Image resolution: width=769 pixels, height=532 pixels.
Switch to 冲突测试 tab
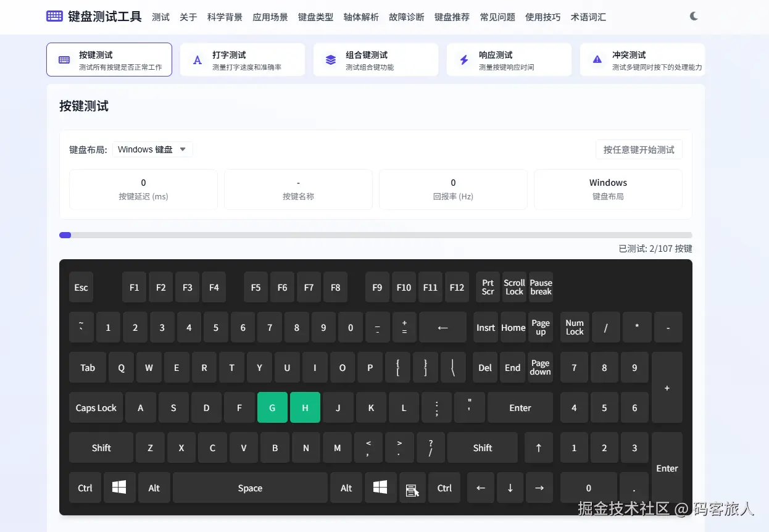click(642, 60)
